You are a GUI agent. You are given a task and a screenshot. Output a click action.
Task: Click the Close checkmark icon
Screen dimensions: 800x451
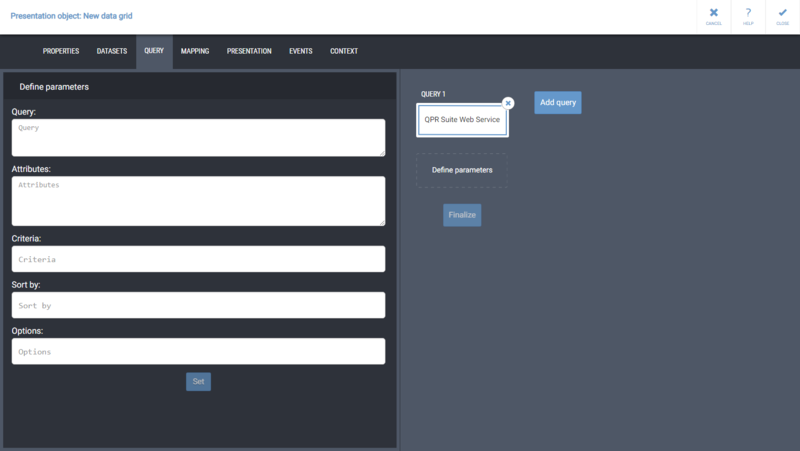click(782, 14)
